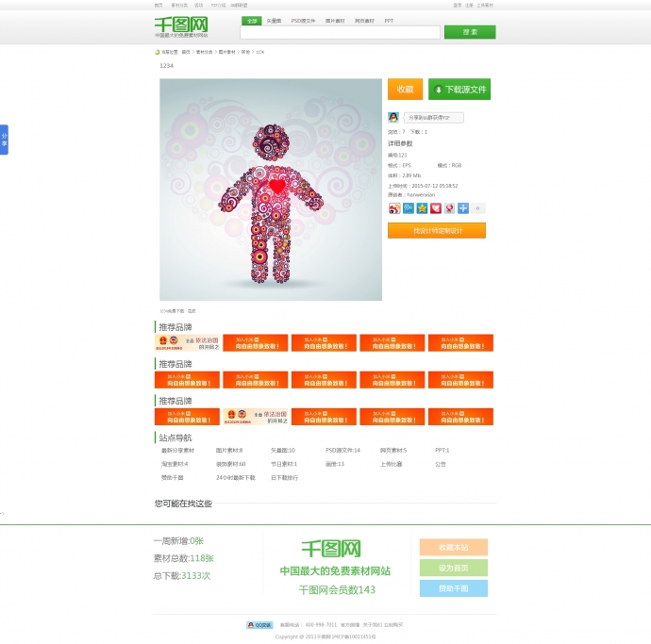651x644 pixels.
Task: Open the 矢量图:10 site navigation link
Action: pyautogui.click(x=283, y=450)
